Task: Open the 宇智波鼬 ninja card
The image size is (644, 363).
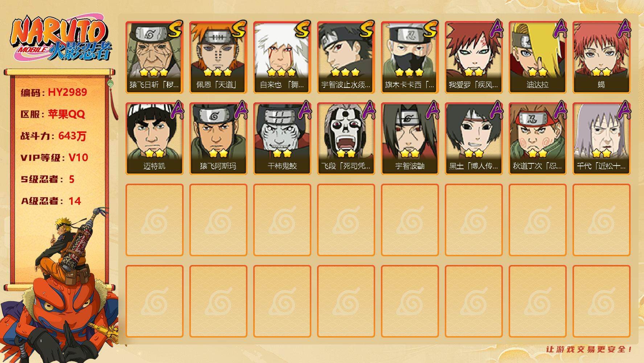Action: 410,138
